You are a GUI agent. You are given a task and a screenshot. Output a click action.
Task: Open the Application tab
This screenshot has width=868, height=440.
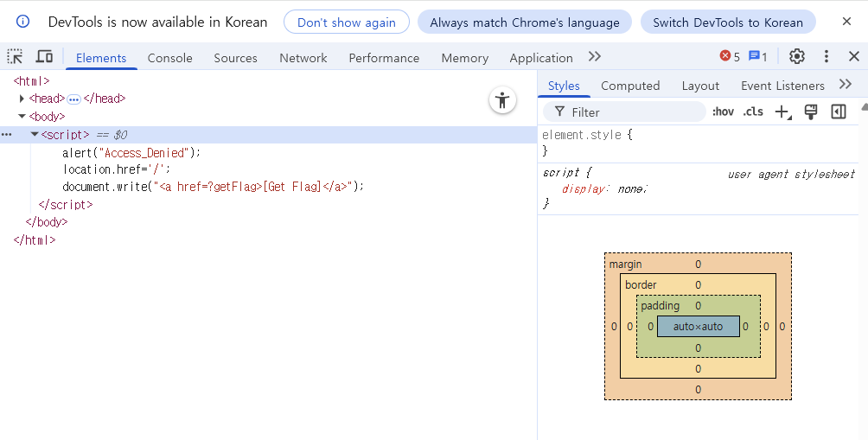(x=541, y=58)
